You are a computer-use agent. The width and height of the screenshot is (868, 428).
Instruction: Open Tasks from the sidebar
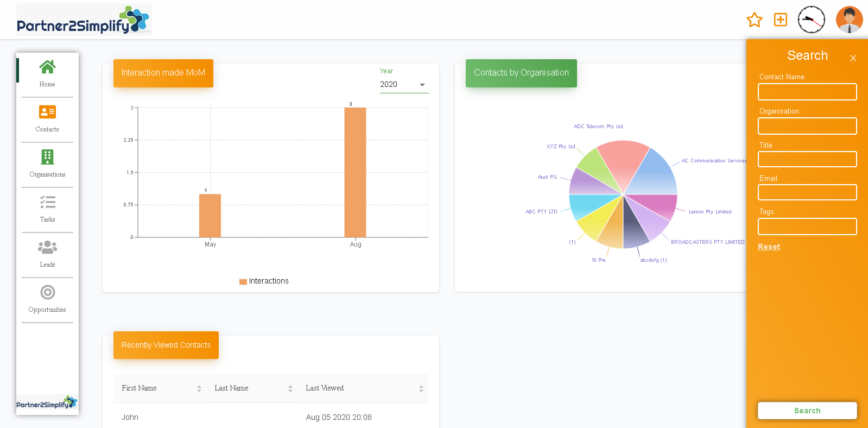pos(47,210)
